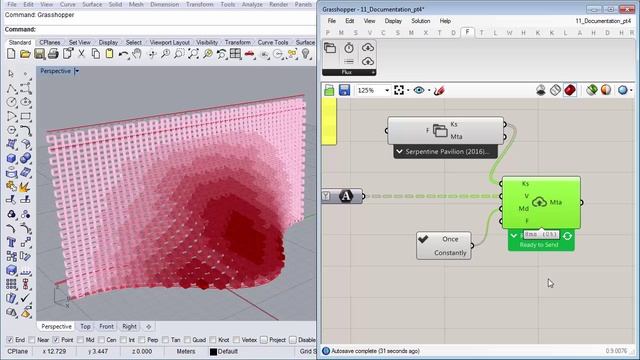
Task: Toggle the Point osnap checkbox
Action: click(x=56, y=340)
